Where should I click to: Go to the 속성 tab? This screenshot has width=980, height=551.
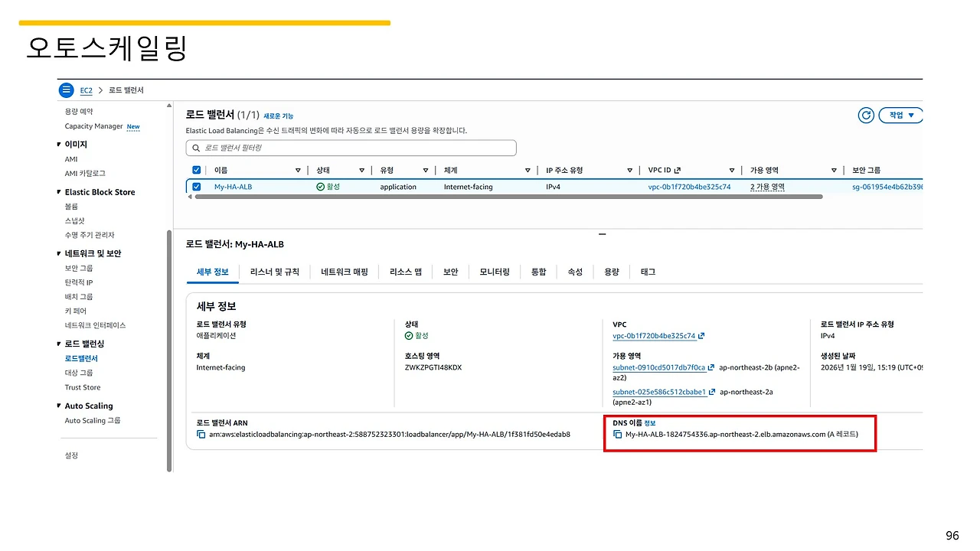point(575,272)
